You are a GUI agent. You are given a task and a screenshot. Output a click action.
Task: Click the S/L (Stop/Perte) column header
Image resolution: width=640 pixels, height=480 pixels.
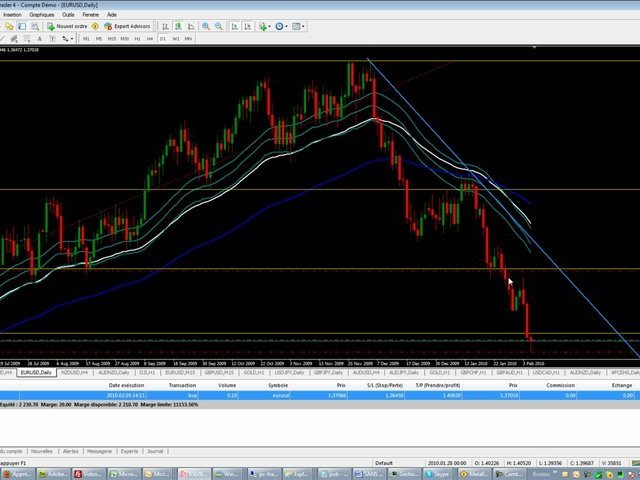[384, 385]
